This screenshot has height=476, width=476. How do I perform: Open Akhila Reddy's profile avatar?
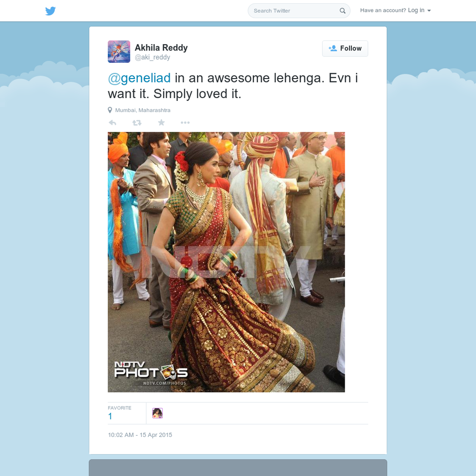tap(119, 51)
